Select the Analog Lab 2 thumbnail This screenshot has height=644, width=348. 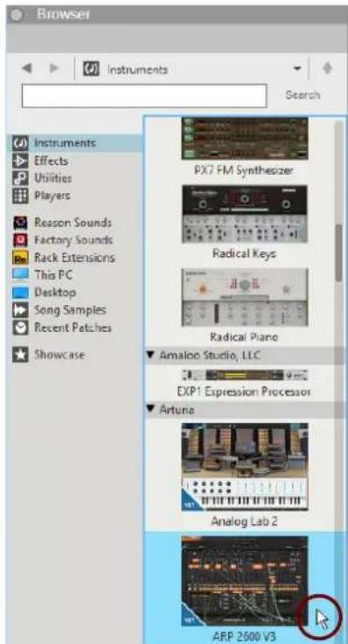pos(245,467)
